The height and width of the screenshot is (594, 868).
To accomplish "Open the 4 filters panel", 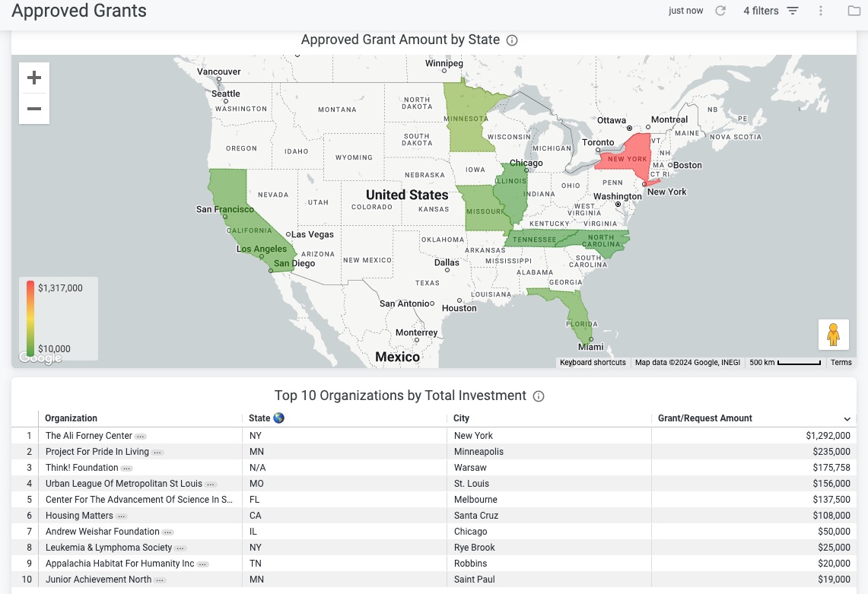I will [x=761, y=11].
